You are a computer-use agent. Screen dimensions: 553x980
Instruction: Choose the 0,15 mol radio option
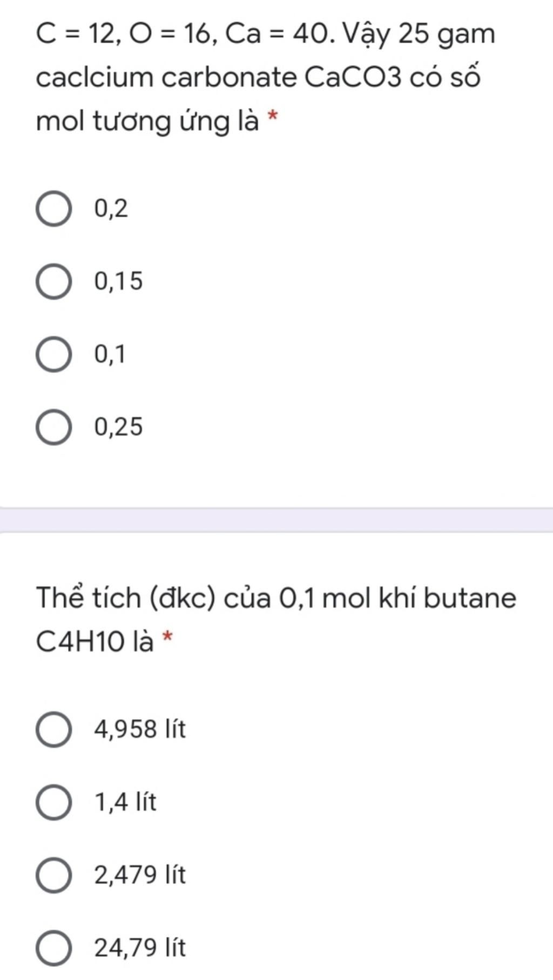click(53, 281)
